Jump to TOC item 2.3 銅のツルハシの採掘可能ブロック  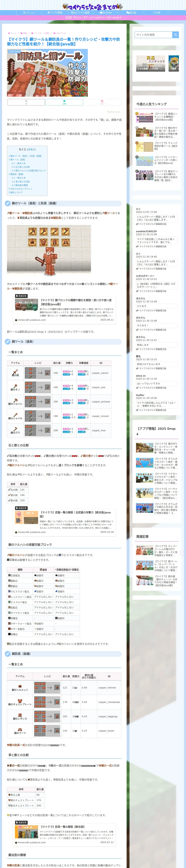[x=29, y=171]
